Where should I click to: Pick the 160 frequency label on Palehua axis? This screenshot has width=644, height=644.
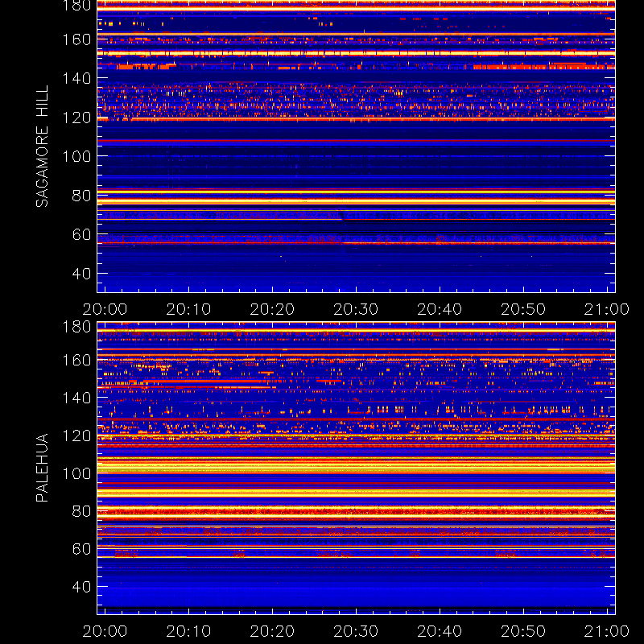click(76, 360)
